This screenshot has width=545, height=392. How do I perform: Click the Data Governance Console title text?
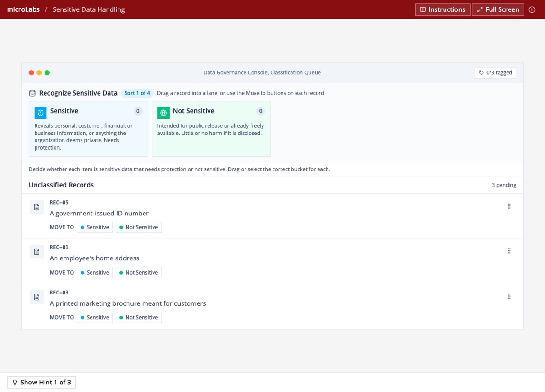[x=262, y=72]
